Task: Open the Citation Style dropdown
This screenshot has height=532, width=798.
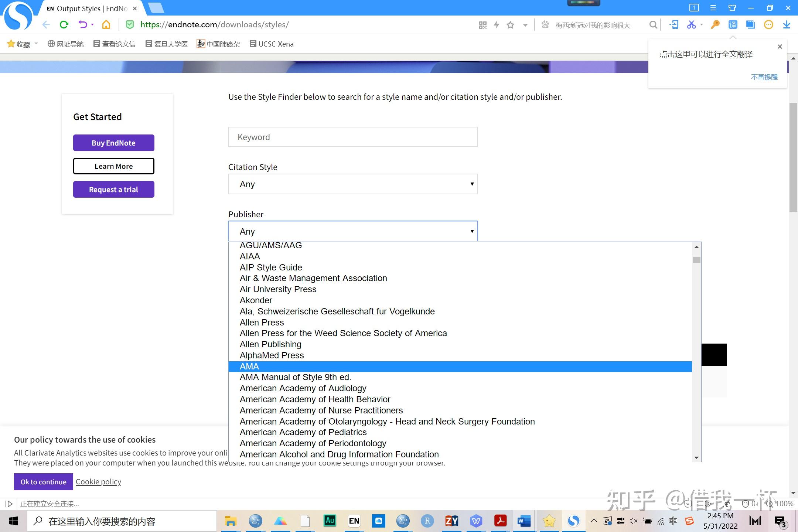Action: [353, 184]
